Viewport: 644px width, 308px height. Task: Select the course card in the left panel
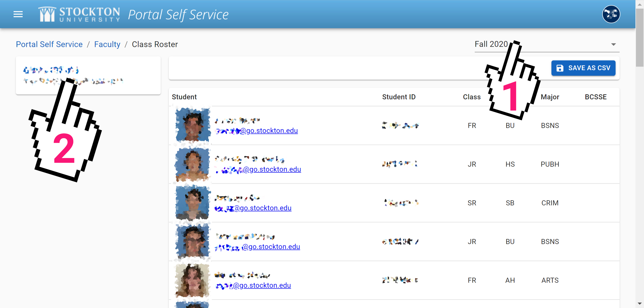(88, 75)
